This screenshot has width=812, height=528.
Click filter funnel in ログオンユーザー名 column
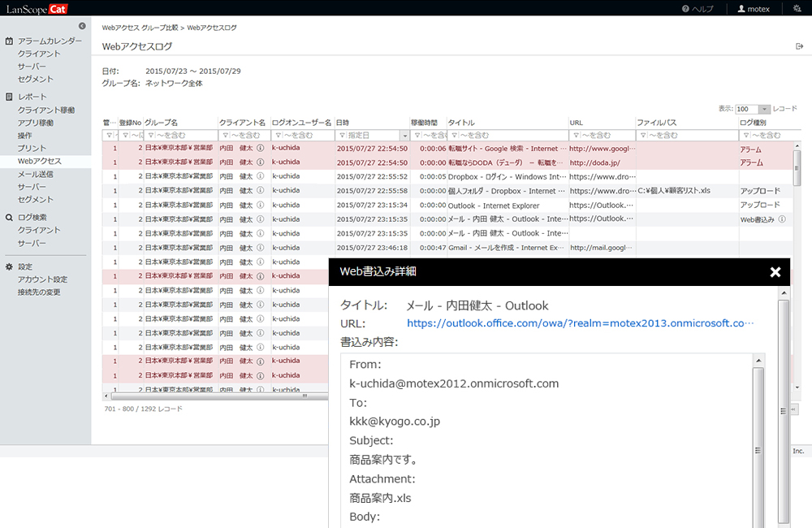tap(278, 135)
